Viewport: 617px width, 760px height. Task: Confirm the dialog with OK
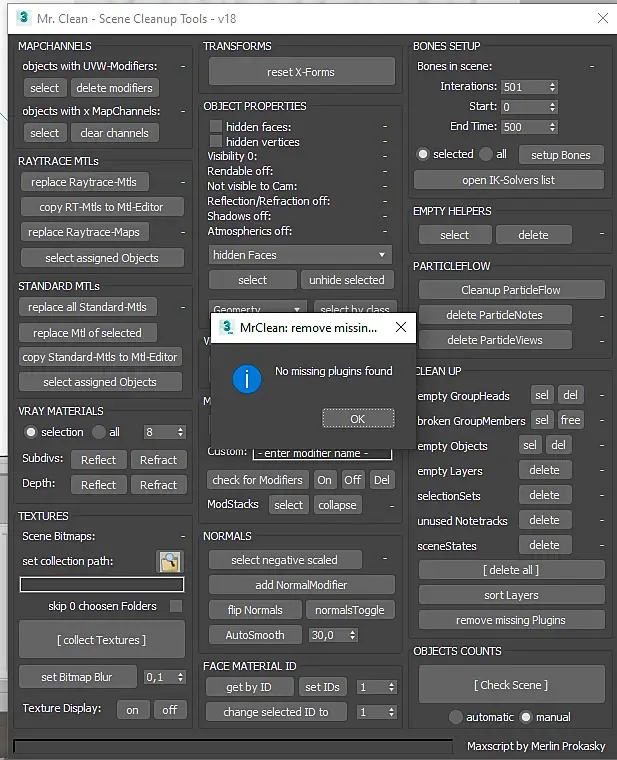point(358,418)
